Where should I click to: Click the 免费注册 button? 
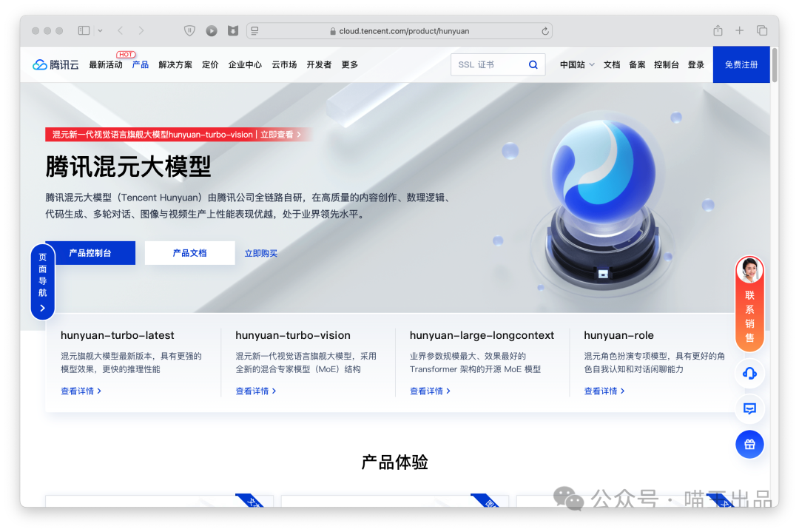[741, 64]
